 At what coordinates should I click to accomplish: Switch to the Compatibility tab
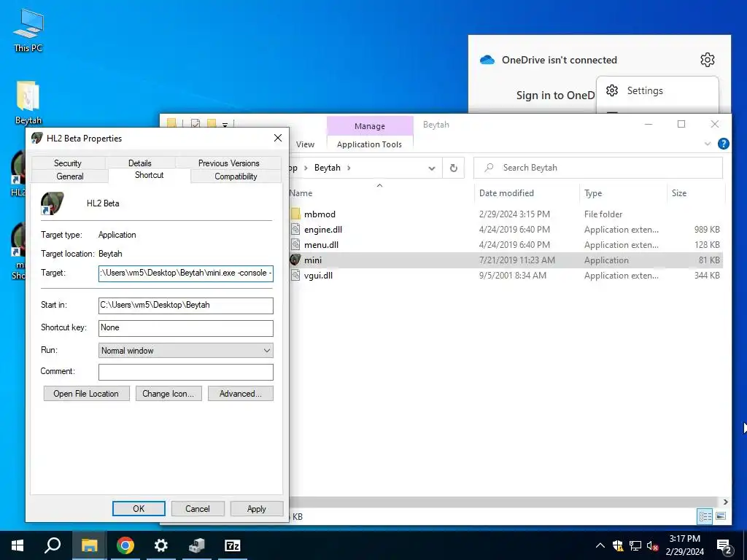[236, 176]
